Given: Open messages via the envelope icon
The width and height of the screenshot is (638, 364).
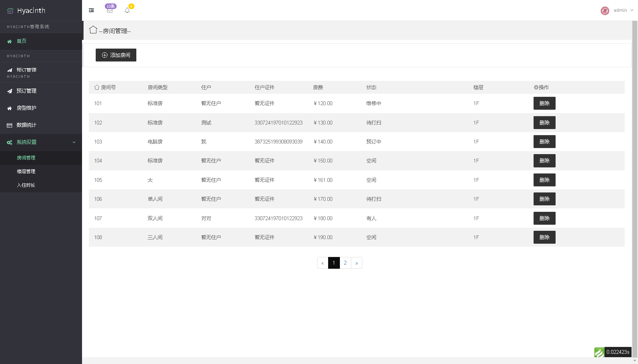Looking at the screenshot, I should point(110,10).
